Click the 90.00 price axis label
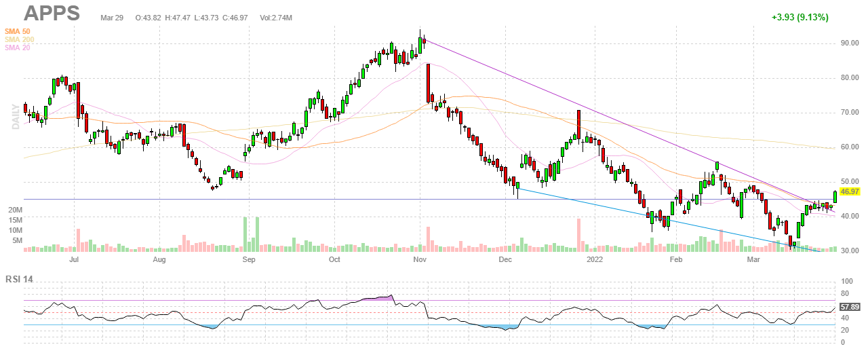The width and height of the screenshot is (868, 353). coord(850,43)
